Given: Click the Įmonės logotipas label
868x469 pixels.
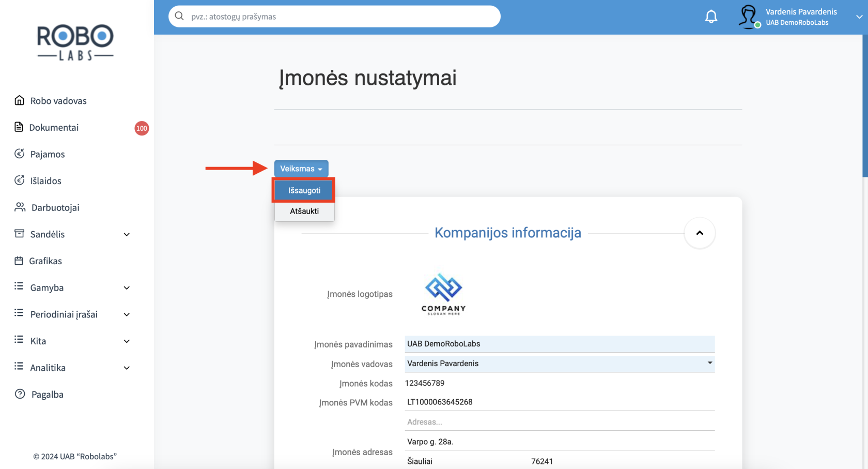Looking at the screenshot, I should 360,294.
